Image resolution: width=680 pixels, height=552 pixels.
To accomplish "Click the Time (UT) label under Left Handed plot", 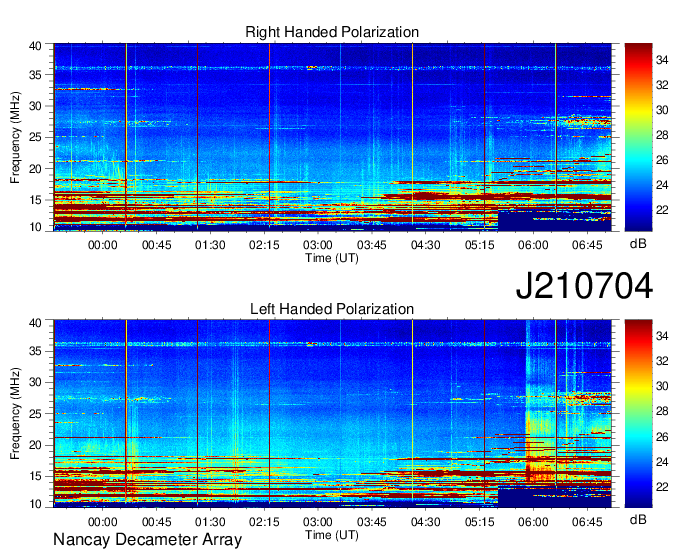I will [x=332, y=535].
